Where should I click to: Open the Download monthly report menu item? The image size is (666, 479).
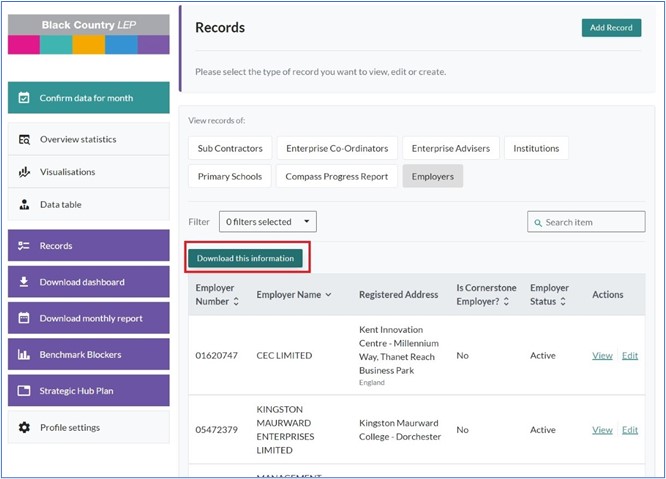point(89,319)
